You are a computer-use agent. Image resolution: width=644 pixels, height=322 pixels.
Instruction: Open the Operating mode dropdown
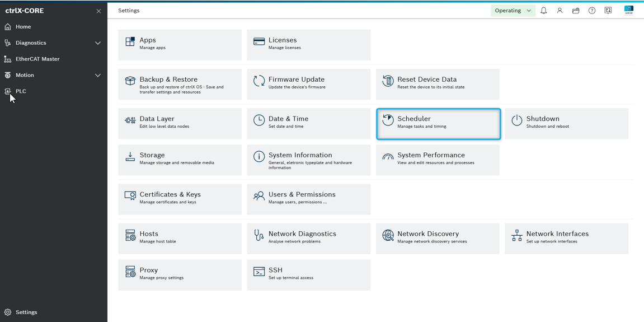(x=513, y=11)
